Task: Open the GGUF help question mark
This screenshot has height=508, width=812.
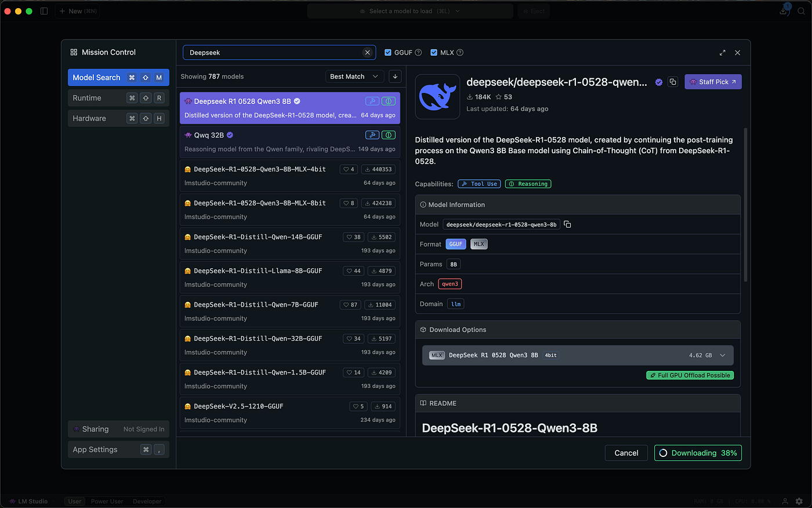Action: 418,53
